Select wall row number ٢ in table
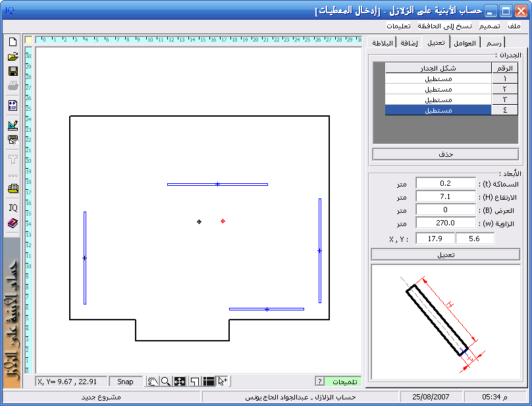Image resolution: width=532 pixels, height=406 pixels. pyautogui.click(x=504, y=89)
